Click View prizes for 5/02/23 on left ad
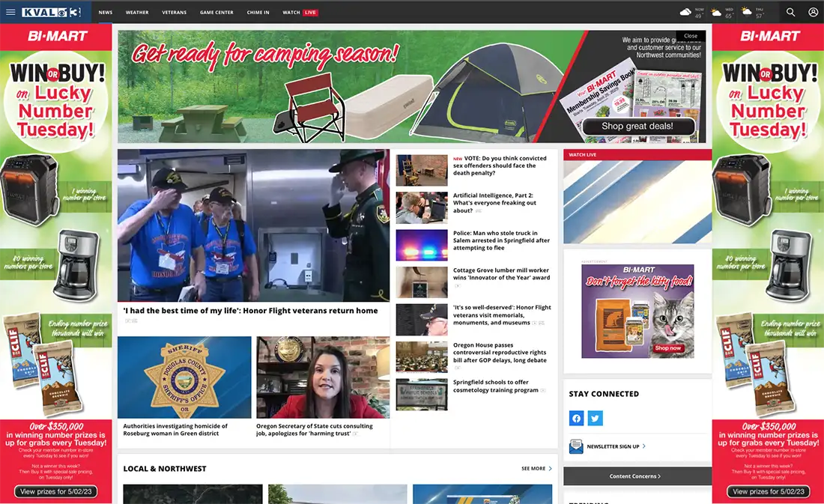Image resolution: width=824 pixels, height=504 pixels. (x=55, y=492)
